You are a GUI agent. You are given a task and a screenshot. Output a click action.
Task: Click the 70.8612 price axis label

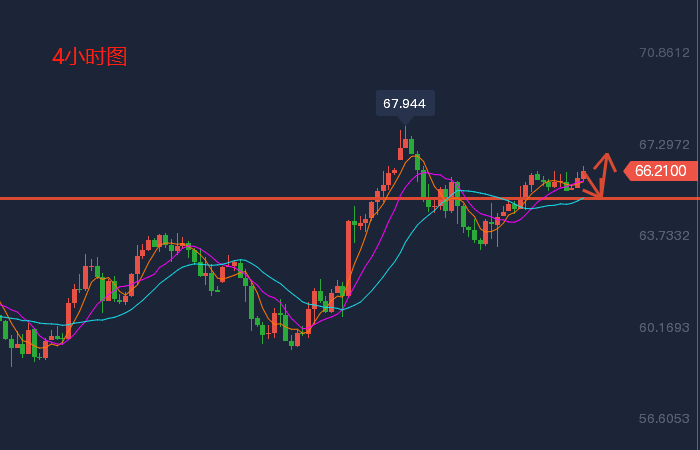[x=664, y=52]
